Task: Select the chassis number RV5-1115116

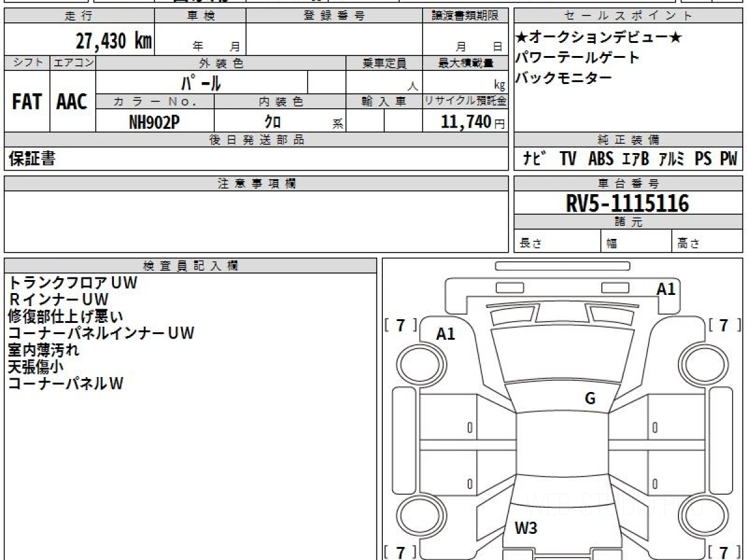Action: tap(627, 203)
